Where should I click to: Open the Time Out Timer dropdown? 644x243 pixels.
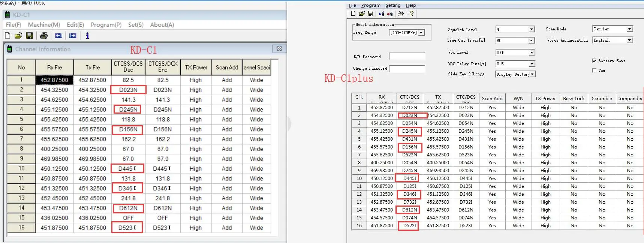point(532,40)
